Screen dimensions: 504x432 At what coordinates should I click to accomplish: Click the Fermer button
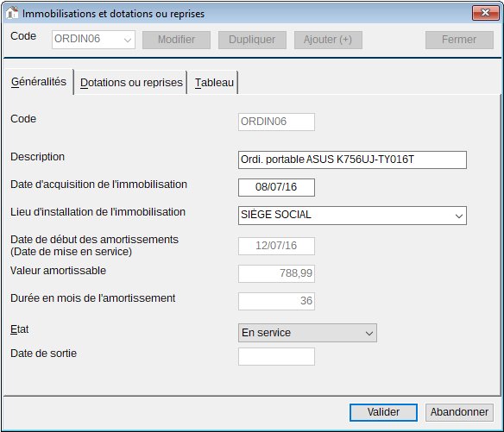[x=459, y=40]
